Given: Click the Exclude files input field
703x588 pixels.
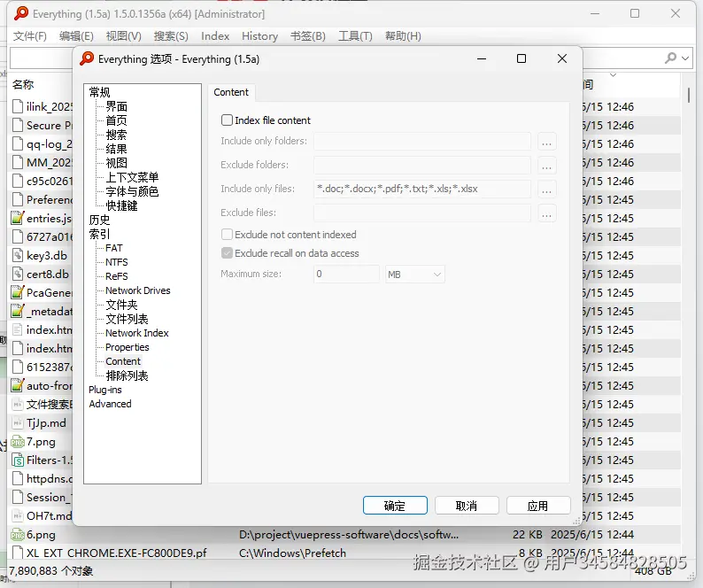Looking at the screenshot, I should coord(422,213).
